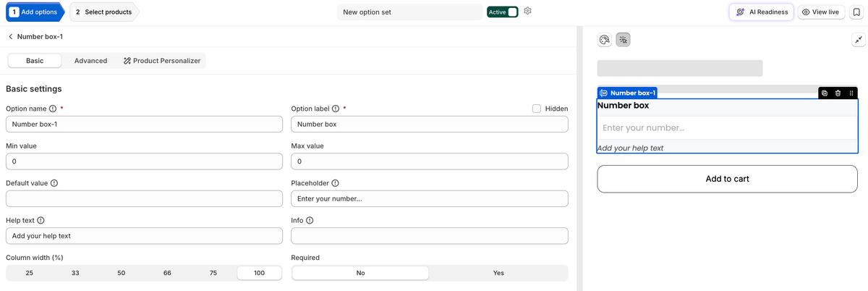The height and width of the screenshot is (291, 868).
Task: Set Required to Yes
Action: (498, 273)
